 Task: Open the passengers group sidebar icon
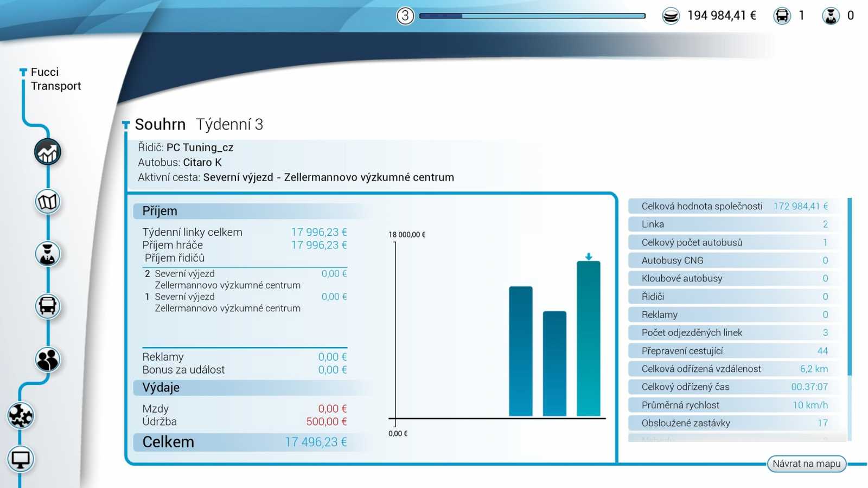48,359
